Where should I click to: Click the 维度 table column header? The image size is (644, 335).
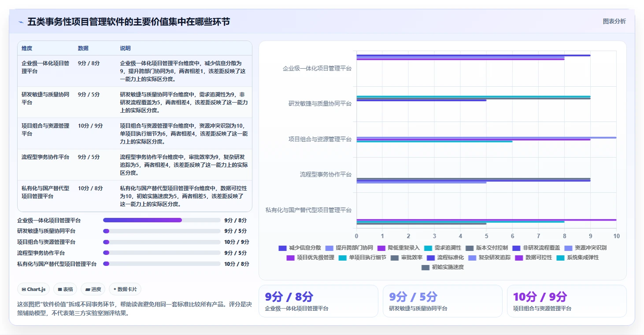27,48
